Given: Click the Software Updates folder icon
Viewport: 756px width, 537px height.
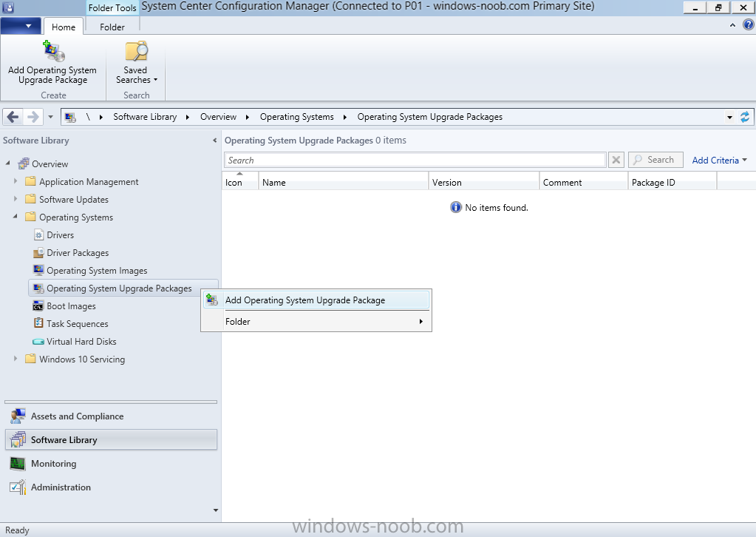Looking at the screenshot, I should tap(30, 199).
